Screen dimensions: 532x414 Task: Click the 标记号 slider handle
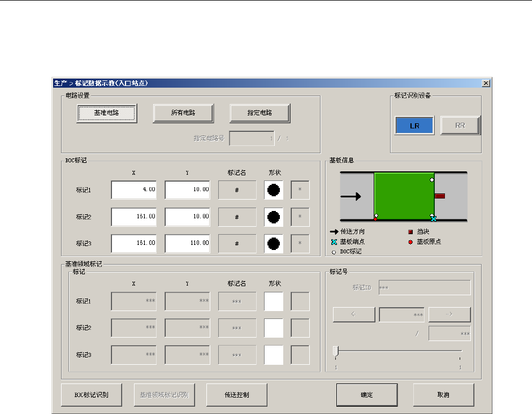[336, 351]
